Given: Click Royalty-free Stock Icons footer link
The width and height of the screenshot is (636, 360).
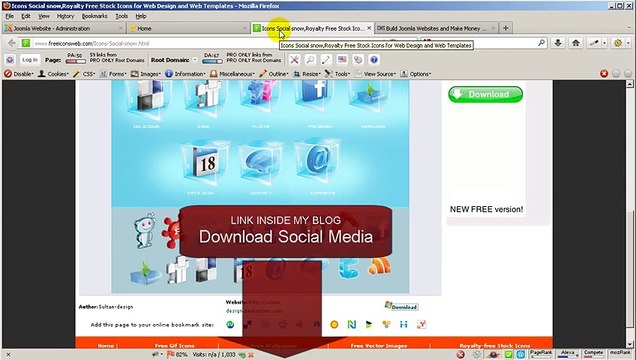Looking at the screenshot, I should pyautogui.click(x=494, y=345).
